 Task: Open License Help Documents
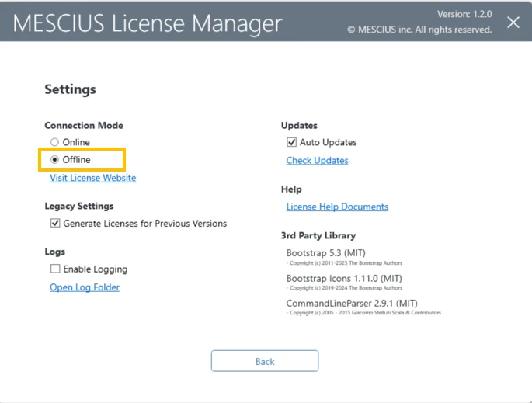337,207
